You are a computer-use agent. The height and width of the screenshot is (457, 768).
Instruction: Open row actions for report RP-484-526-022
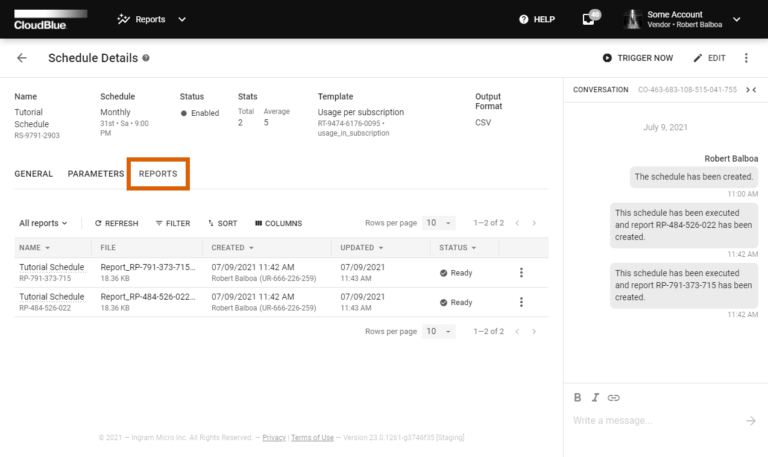(x=521, y=302)
